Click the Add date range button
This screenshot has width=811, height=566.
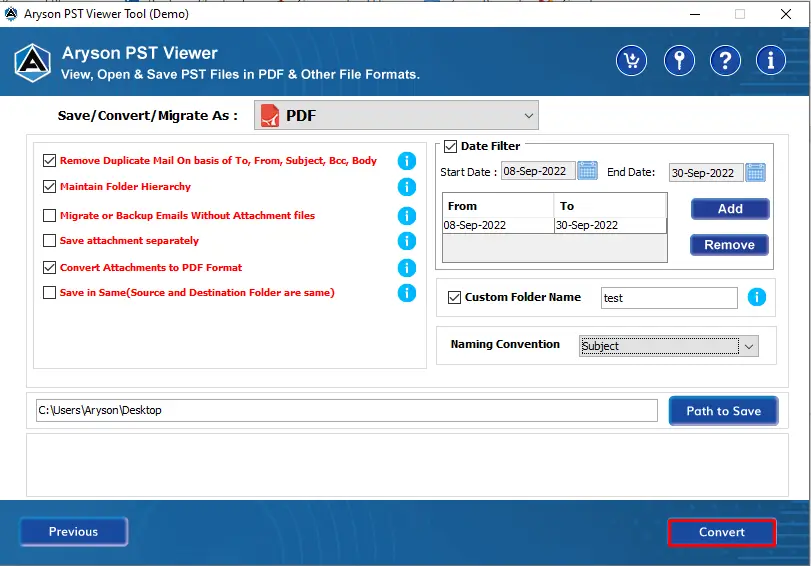[730, 209]
